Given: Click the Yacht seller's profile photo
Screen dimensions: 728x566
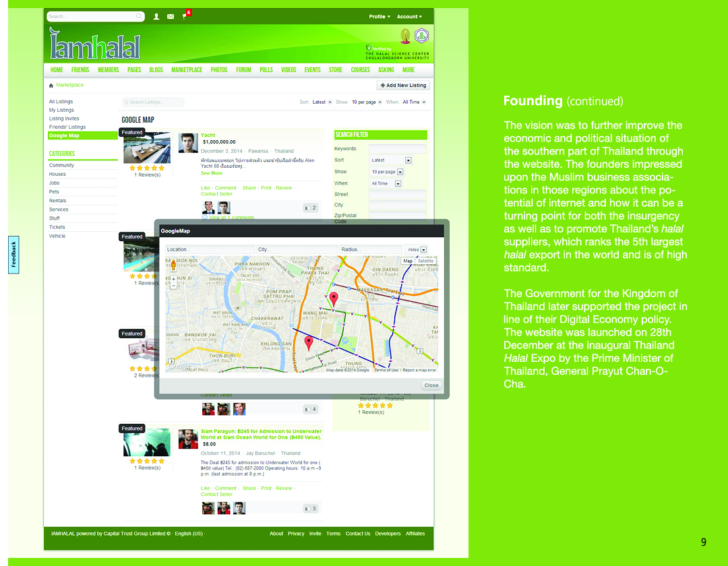Looking at the screenshot, I should coord(188,143).
